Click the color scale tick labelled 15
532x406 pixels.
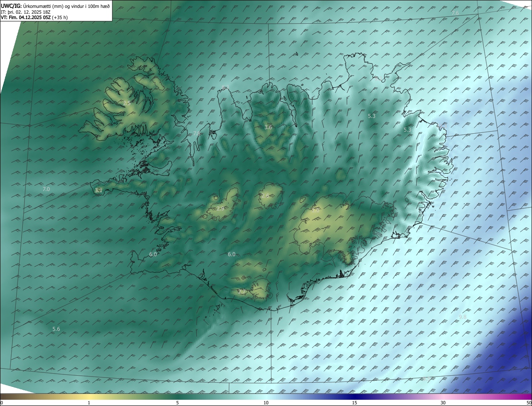[x=355, y=403]
